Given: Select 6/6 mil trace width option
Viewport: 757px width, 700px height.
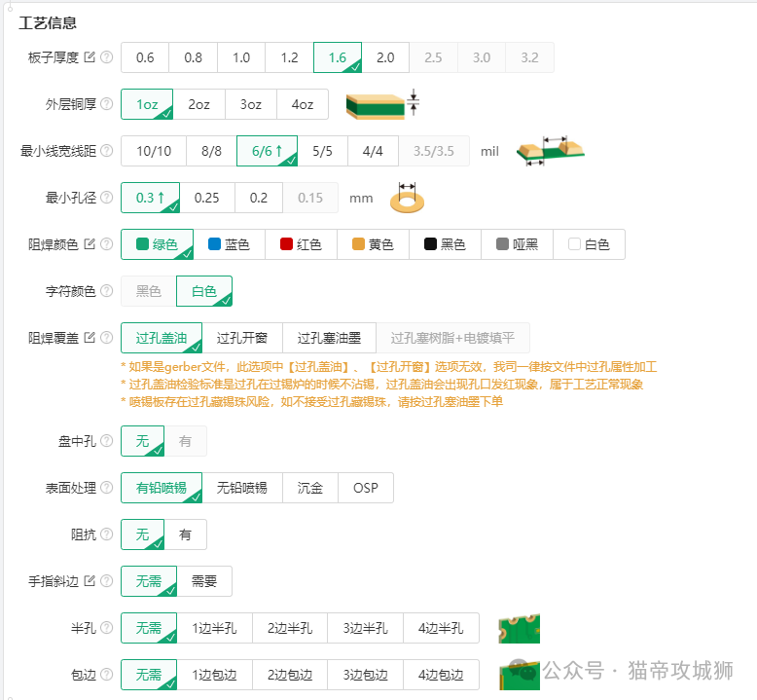Looking at the screenshot, I should (267, 151).
